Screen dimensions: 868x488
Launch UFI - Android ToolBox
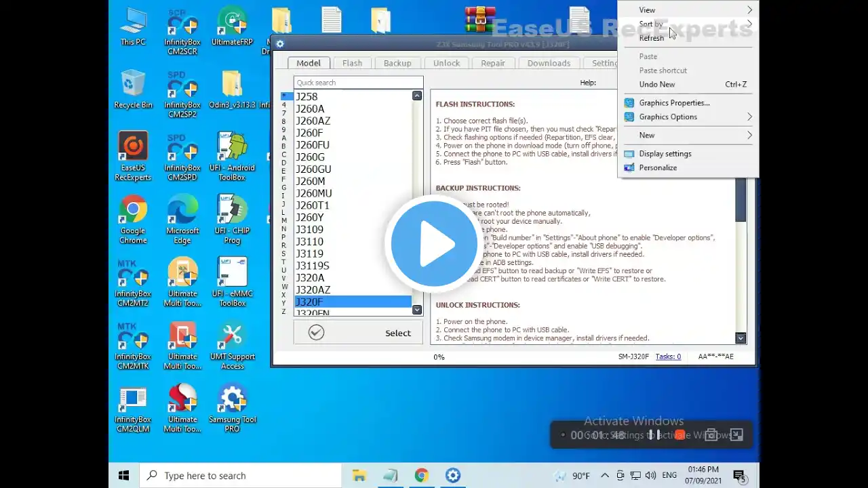click(232, 157)
